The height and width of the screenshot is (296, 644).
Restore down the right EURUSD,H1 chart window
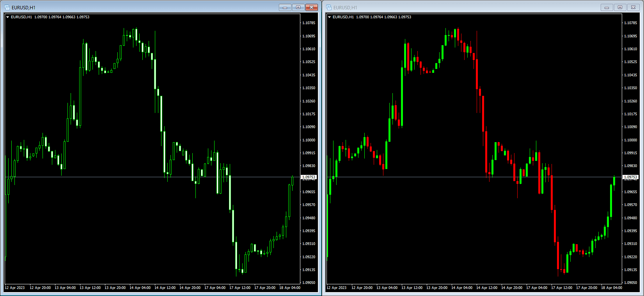620,7
